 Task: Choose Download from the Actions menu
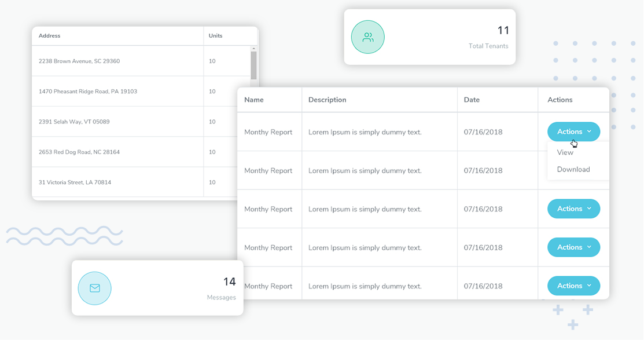573,169
